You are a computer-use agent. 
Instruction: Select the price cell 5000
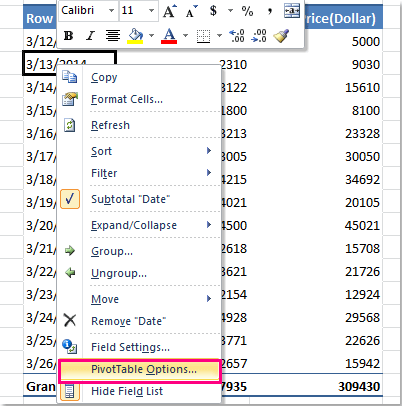click(x=366, y=41)
